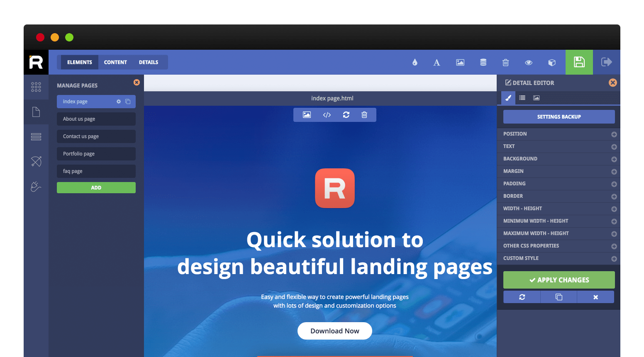The height and width of the screenshot is (357, 644).
Task: Switch to the DETAILS tab
Action: click(148, 62)
